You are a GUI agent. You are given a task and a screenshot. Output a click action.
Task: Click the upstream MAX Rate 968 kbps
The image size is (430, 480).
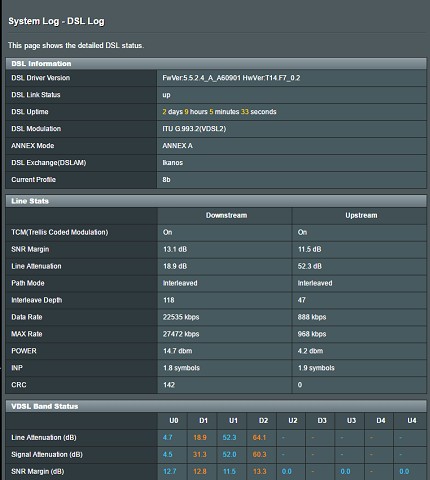click(312, 334)
